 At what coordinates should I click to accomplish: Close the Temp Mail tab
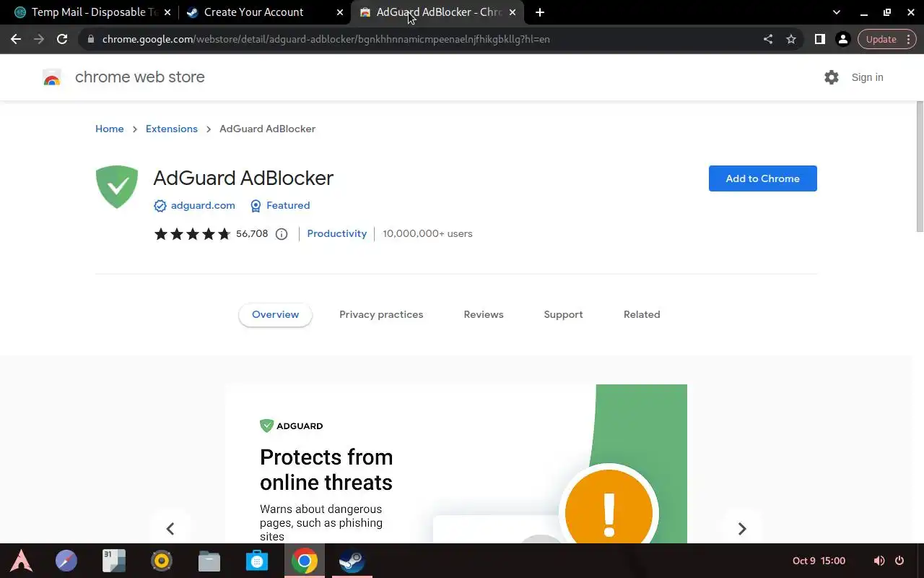pyautogui.click(x=167, y=12)
